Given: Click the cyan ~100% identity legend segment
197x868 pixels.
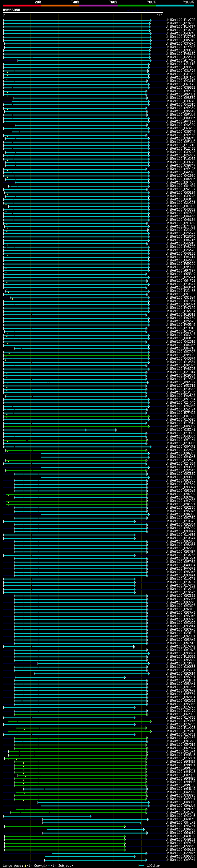Looking at the screenshot, I should tap(175, 6).
